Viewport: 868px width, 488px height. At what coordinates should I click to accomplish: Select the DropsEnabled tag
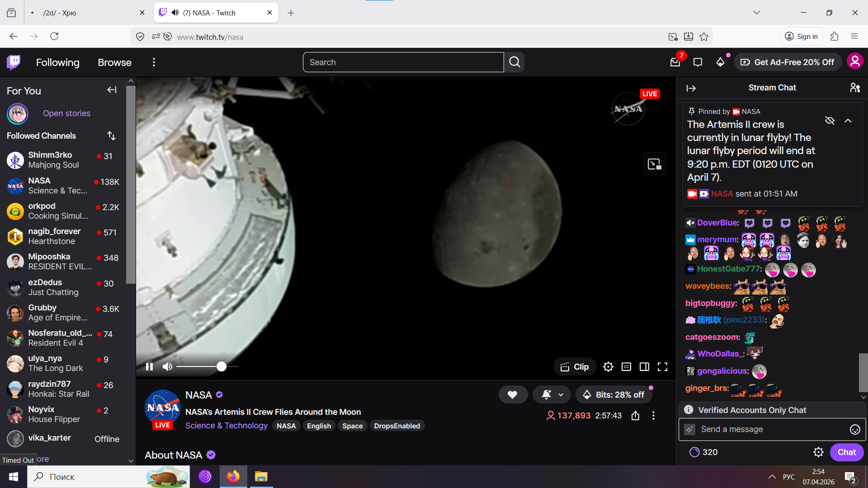coord(397,426)
